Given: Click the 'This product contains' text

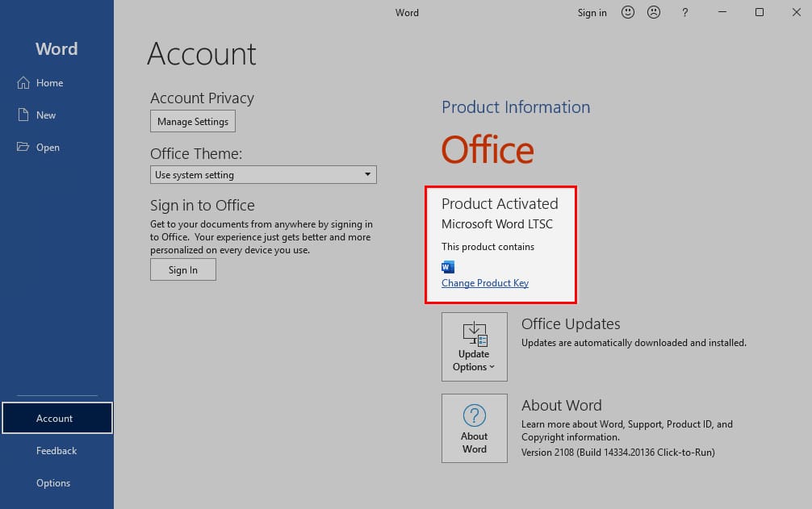Looking at the screenshot, I should pos(488,247).
